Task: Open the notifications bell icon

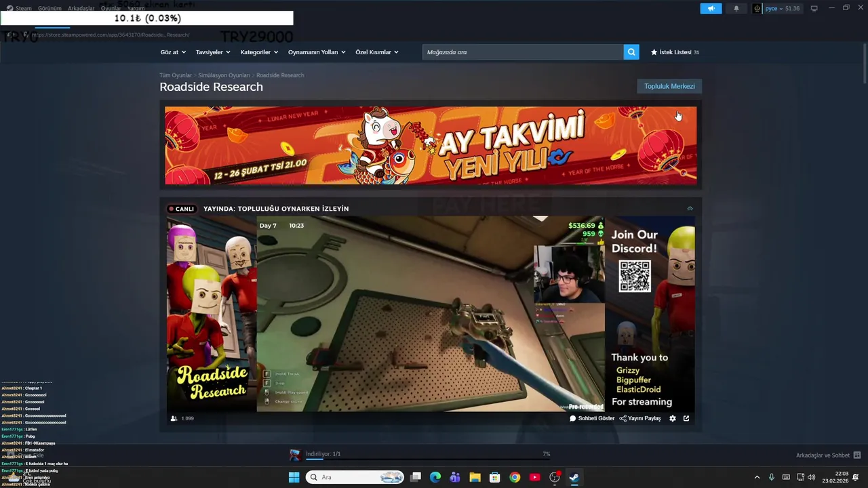Action: pyautogui.click(x=736, y=8)
